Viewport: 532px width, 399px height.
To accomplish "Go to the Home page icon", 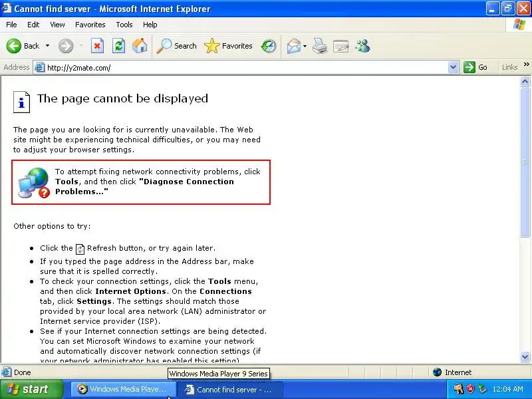I will coord(140,46).
